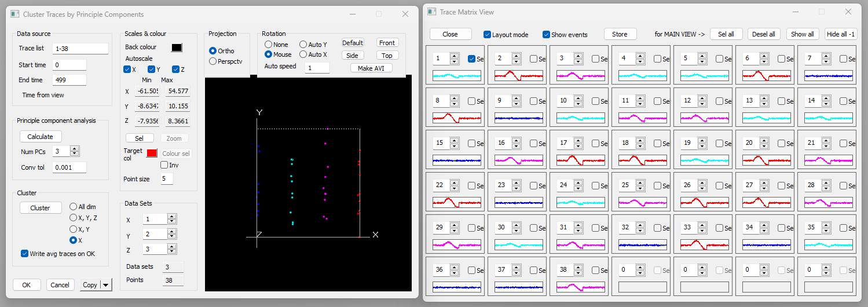Select the Perspctv projection radio button
The image size is (868, 307).
[213, 61]
